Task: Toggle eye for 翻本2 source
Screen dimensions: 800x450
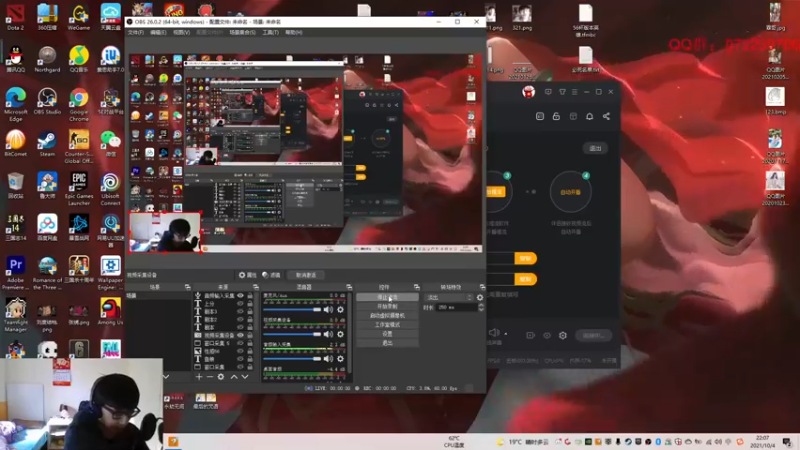Action: pyautogui.click(x=240, y=319)
